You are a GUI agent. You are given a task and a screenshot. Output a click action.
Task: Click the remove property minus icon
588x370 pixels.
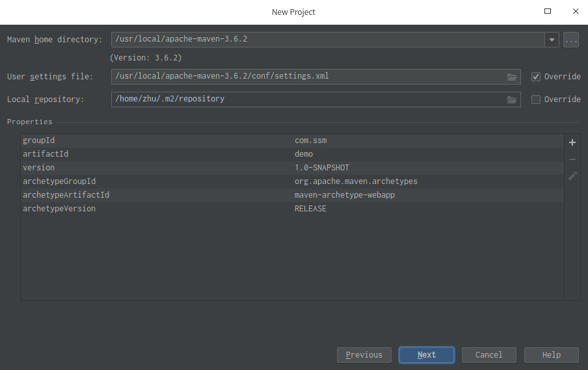[x=572, y=159]
